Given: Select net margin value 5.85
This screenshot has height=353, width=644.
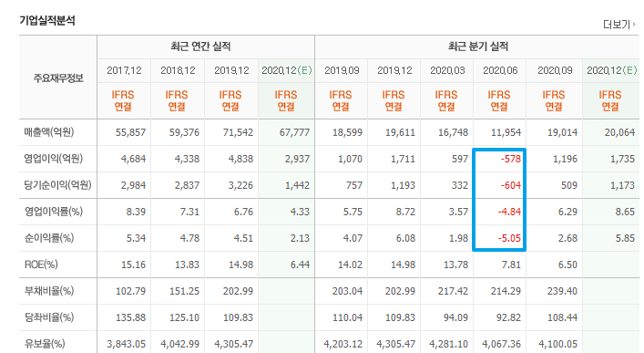Looking at the screenshot, I should (x=625, y=238).
